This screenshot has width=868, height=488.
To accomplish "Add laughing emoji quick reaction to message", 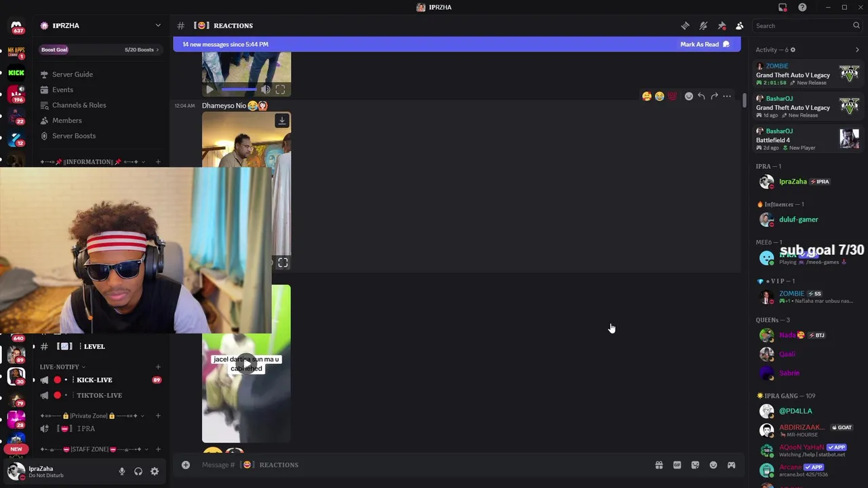I will click(659, 96).
